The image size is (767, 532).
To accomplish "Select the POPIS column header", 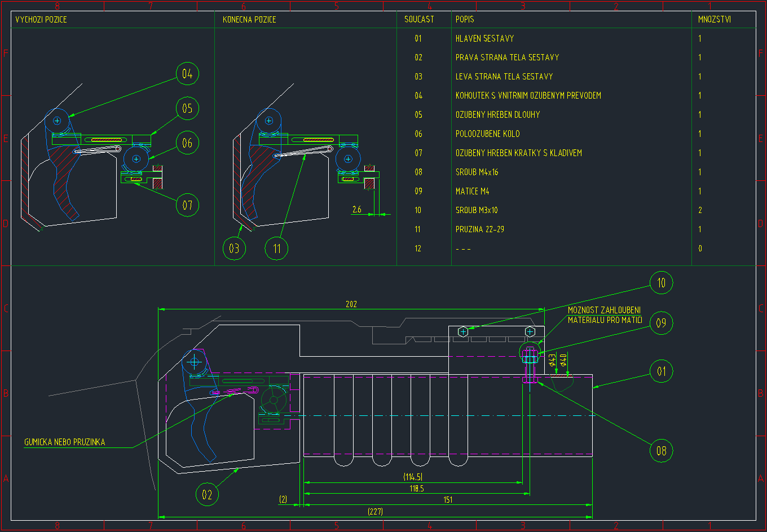I will click(x=465, y=20).
